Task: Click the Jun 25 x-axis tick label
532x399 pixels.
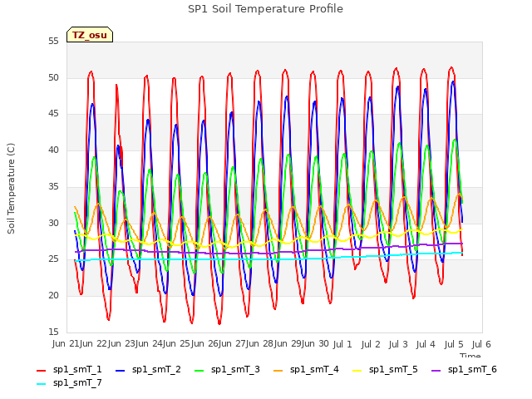Action: click(176, 344)
